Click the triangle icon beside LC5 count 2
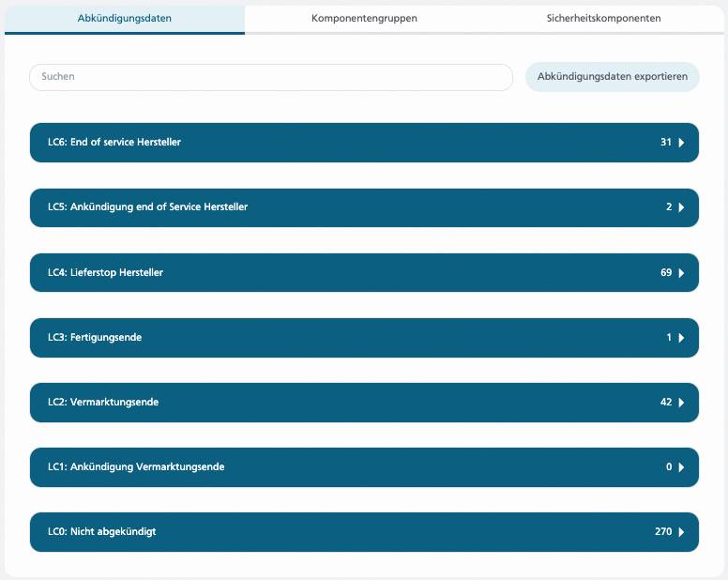Viewport: 728px width, 580px height. click(x=681, y=207)
